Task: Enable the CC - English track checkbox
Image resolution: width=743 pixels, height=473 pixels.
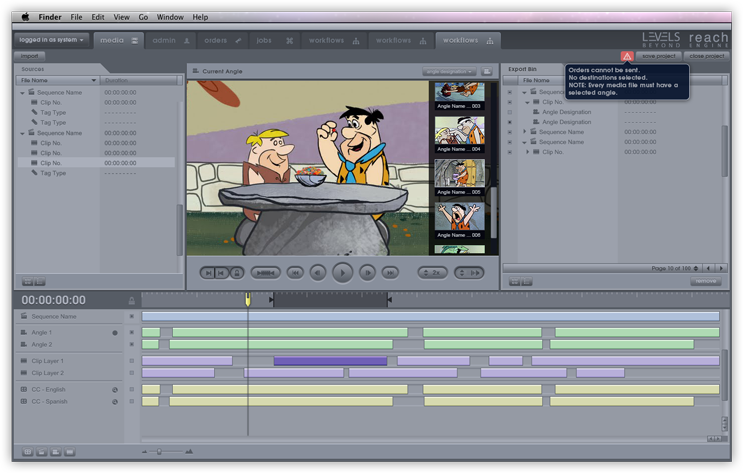Action: [x=132, y=390]
